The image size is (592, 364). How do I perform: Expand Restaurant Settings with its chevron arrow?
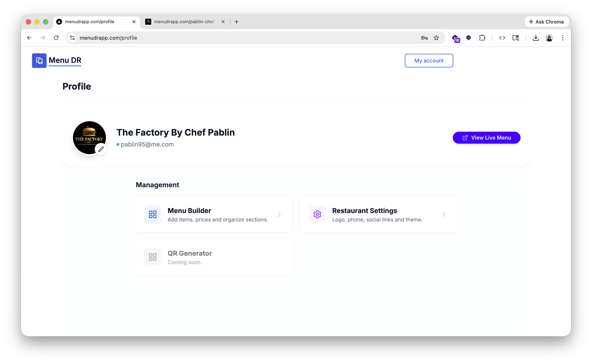443,214
